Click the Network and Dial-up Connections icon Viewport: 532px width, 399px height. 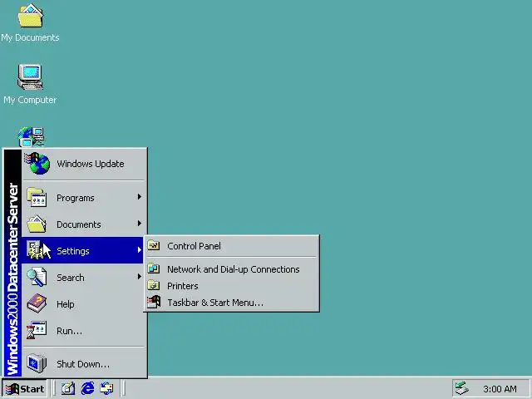coord(154,268)
